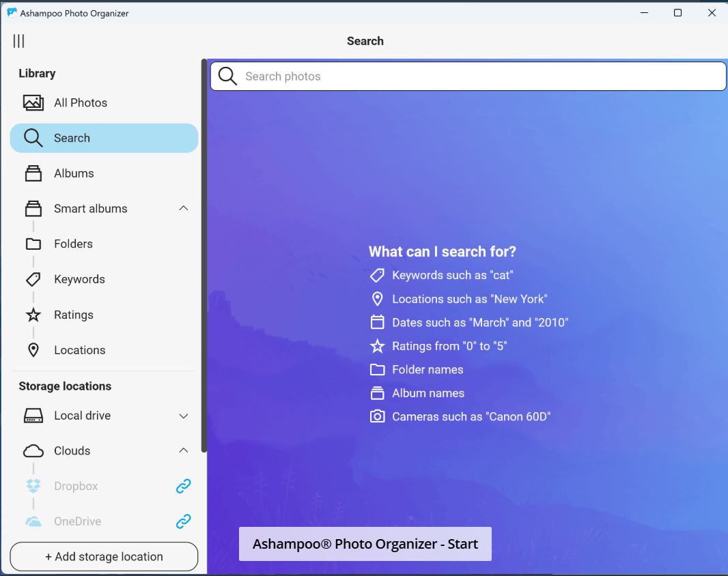Collapse the Smart albums section
This screenshot has height=576, width=728.
tap(183, 208)
